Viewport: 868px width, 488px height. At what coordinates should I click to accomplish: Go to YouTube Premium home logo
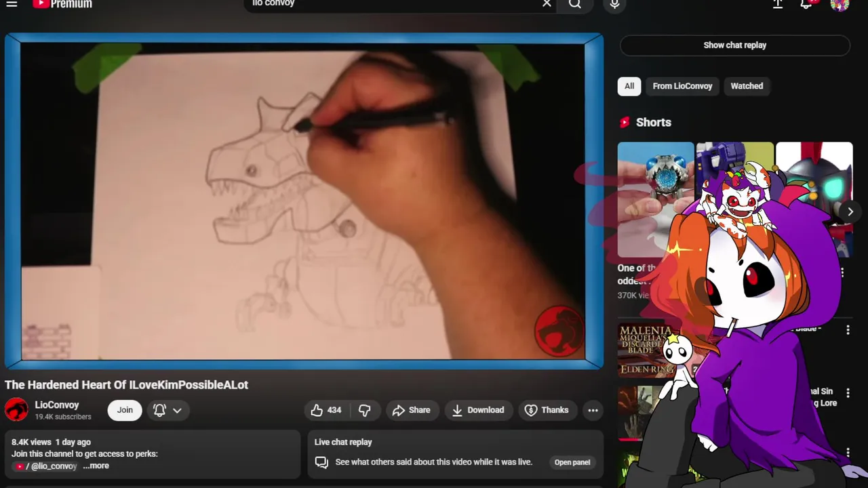coord(62,4)
